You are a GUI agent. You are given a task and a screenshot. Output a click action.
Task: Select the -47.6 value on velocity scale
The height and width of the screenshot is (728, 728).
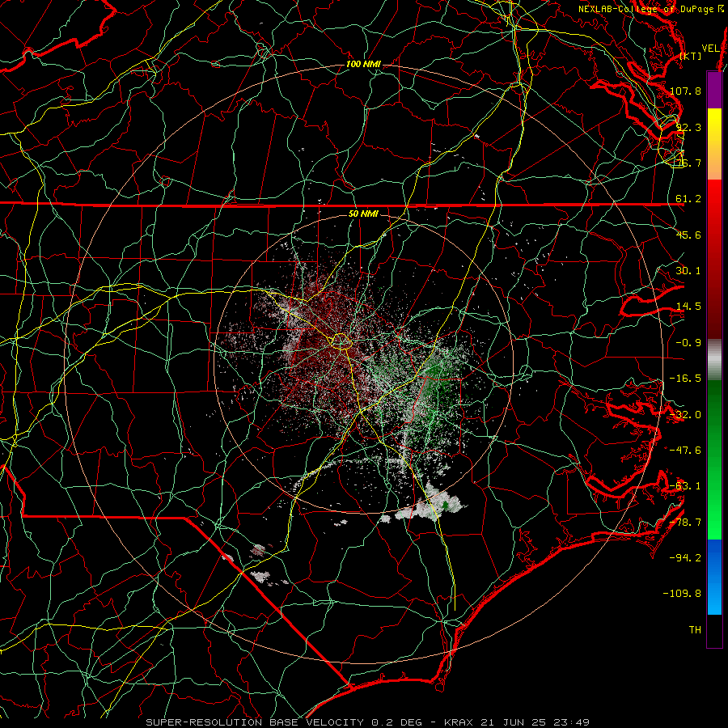[x=685, y=451]
